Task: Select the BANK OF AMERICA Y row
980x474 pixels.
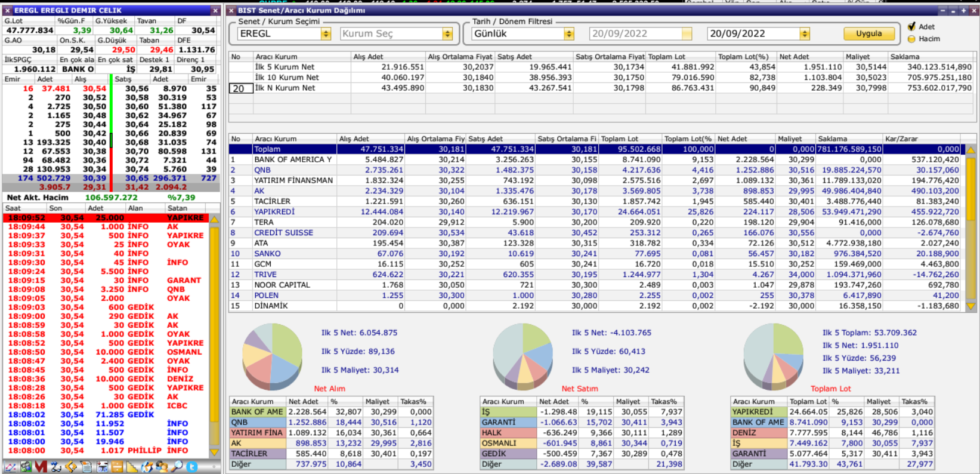Action: pyautogui.click(x=595, y=159)
